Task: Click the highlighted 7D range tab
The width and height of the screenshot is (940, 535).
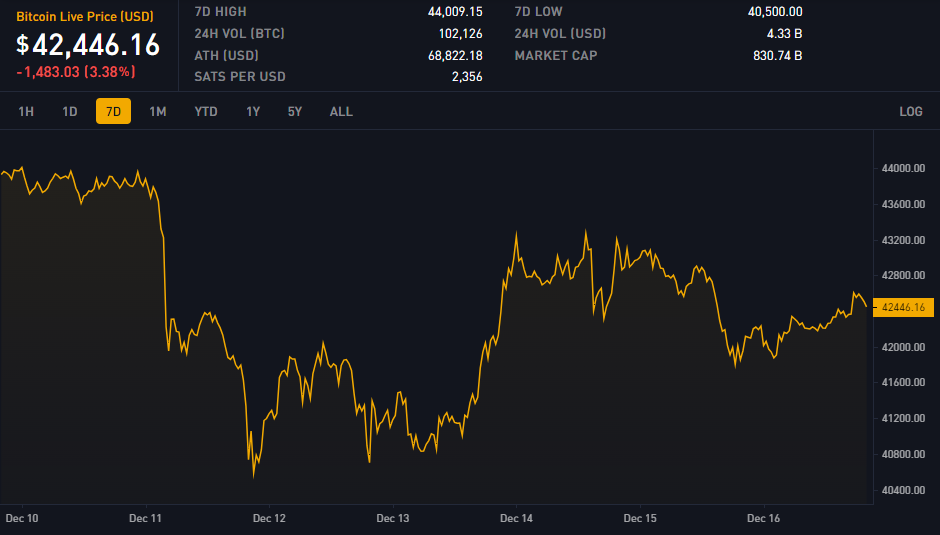Action: coord(113,111)
